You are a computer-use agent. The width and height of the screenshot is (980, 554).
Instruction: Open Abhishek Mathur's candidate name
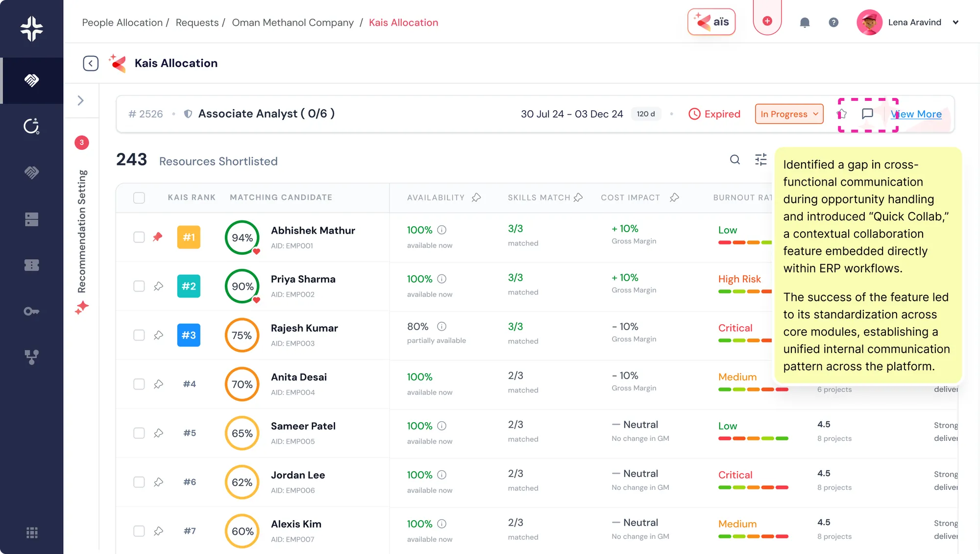click(x=313, y=230)
